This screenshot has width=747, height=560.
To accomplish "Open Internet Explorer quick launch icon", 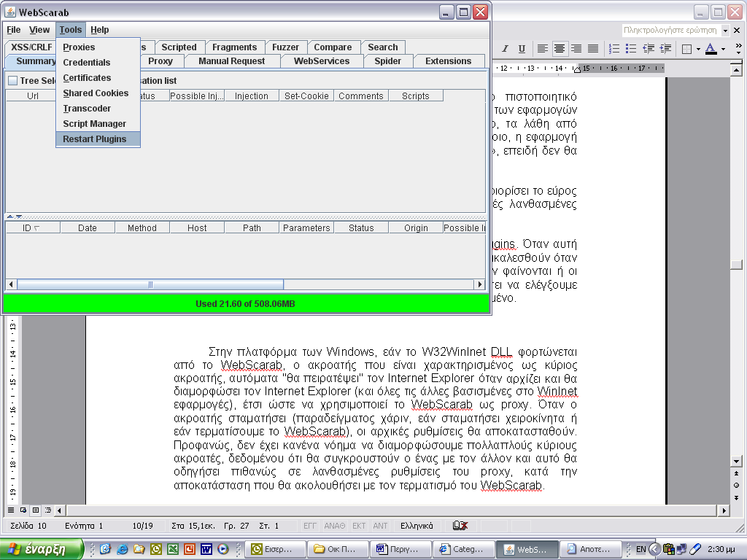I will 123,549.
